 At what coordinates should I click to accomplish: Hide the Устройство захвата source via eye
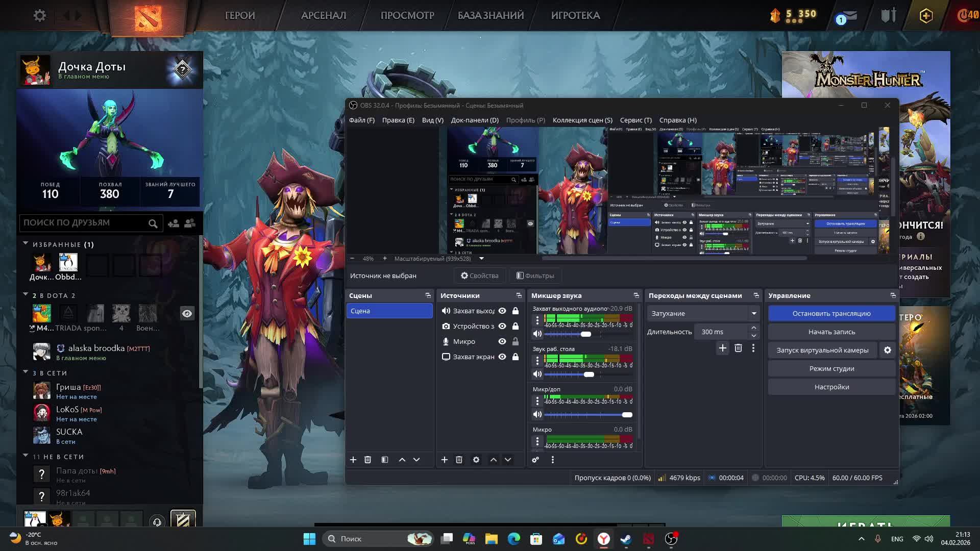point(502,326)
